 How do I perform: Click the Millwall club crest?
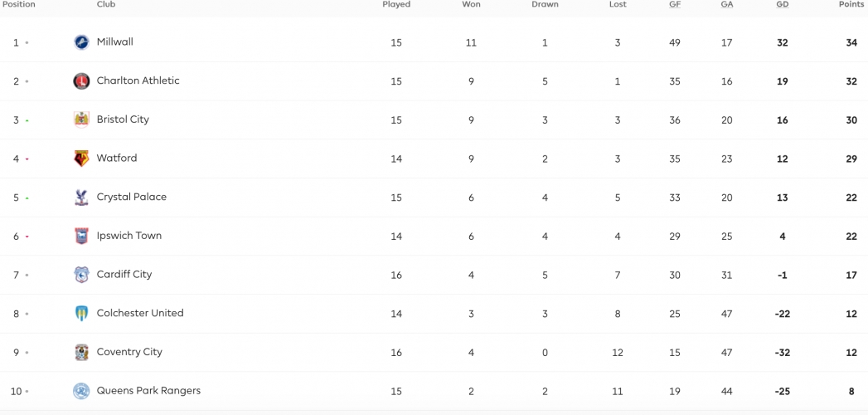click(81, 42)
